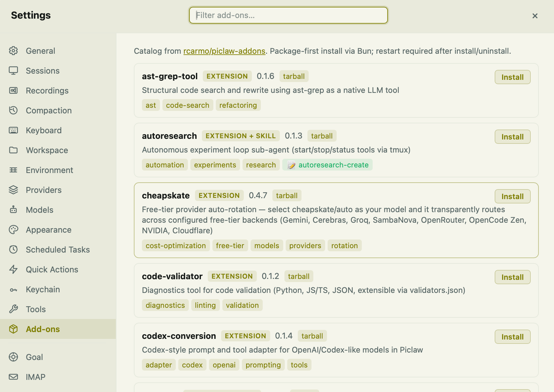Install the ast-grep-tool add-on
The width and height of the screenshot is (554, 392).
(512, 77)
